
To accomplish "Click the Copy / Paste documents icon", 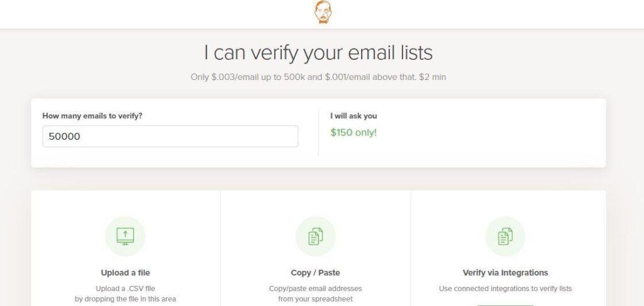I will click(316, 237).
